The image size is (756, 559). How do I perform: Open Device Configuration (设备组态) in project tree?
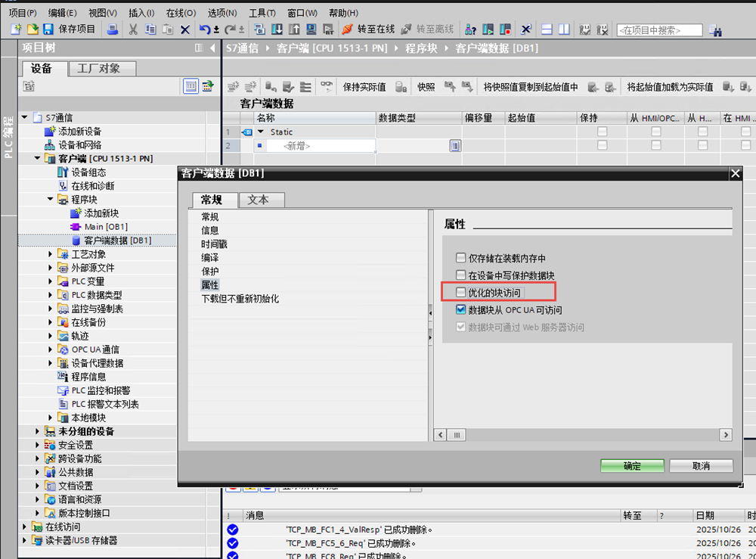coord(88,172)
